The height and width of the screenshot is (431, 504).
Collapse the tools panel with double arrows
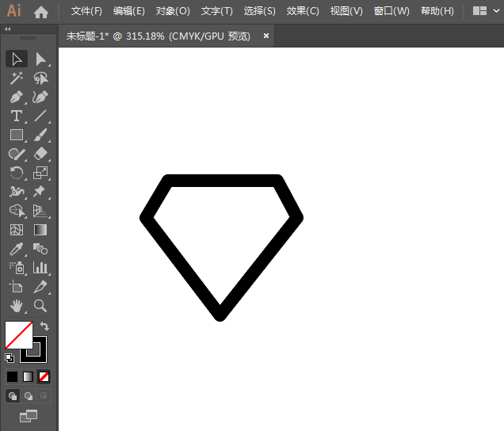[8, 29]
